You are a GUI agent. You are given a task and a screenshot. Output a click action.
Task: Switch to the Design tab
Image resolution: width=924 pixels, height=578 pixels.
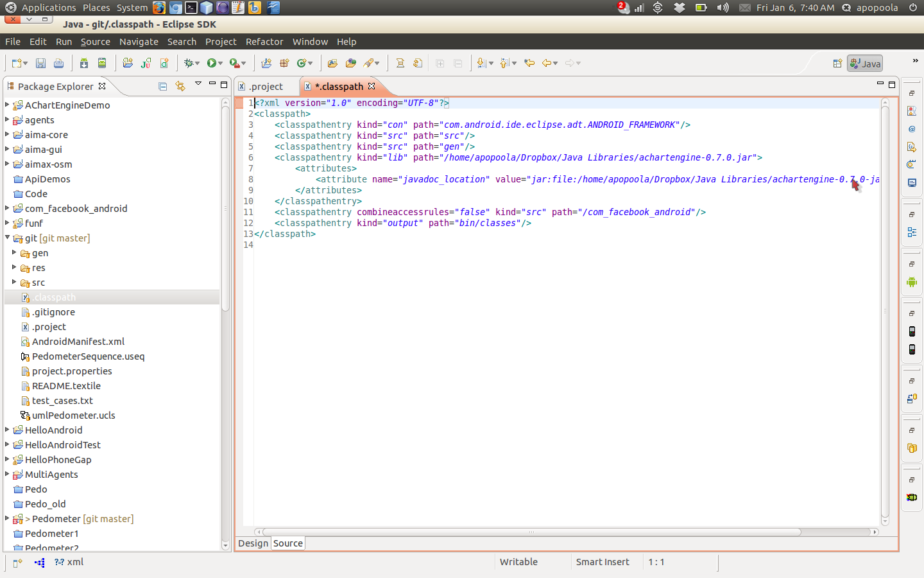(x=253, y=543)
